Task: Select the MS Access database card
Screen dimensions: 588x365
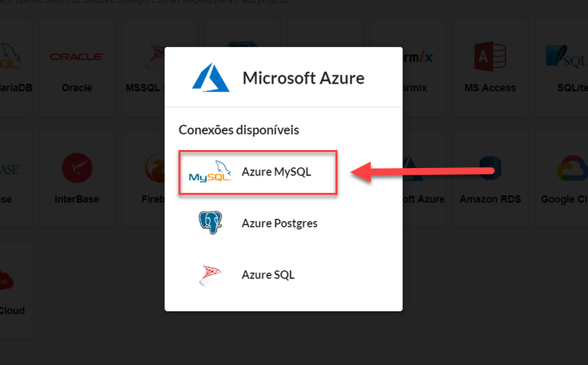Action: pyautogui.click(x=490, y=68)
